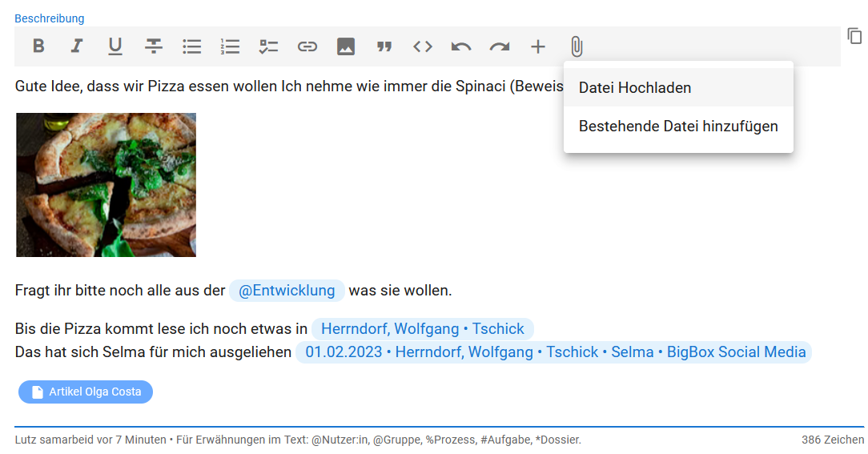
Task: Copy description using copy icon
Action: click(x=854, y=36)
